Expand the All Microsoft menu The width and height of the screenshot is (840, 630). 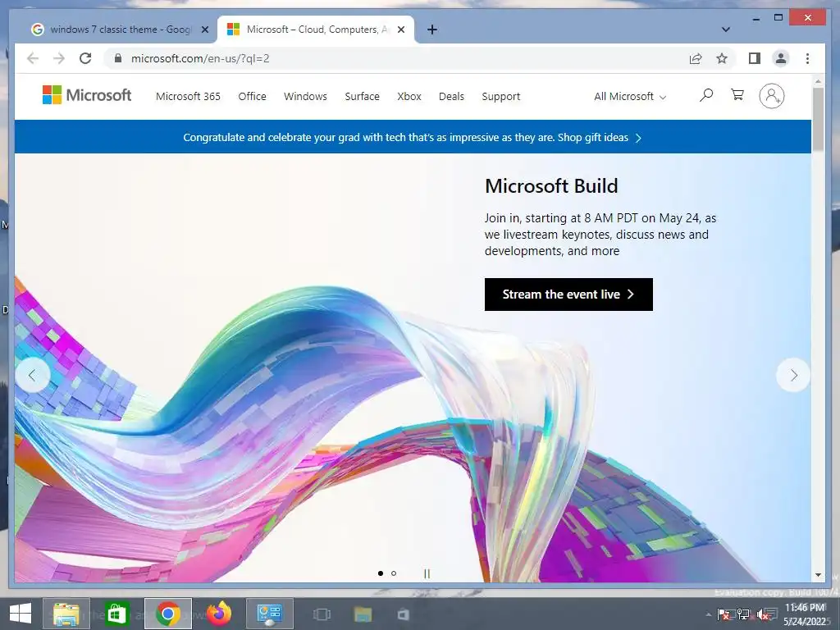(630, 97)
